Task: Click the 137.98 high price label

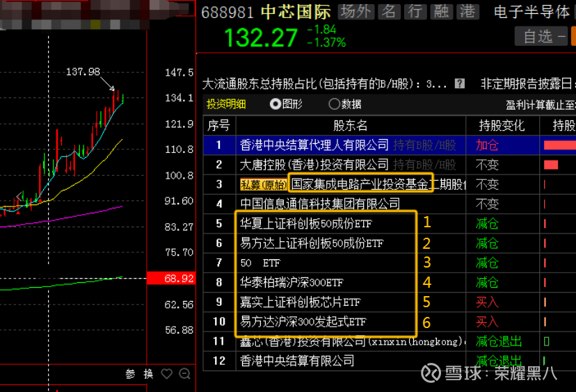Action: pos(83,72)
